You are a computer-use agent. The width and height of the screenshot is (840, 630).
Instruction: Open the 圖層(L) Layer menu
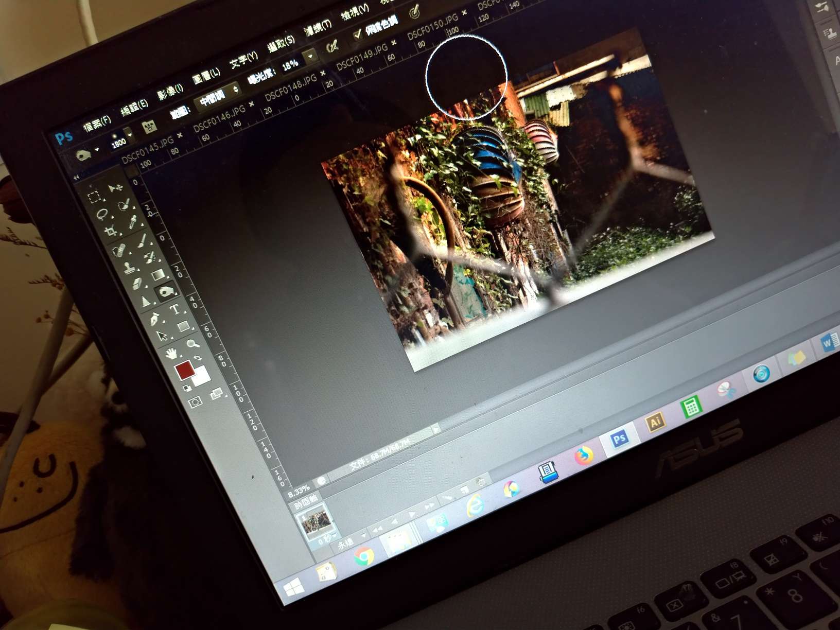coord(206,76)
